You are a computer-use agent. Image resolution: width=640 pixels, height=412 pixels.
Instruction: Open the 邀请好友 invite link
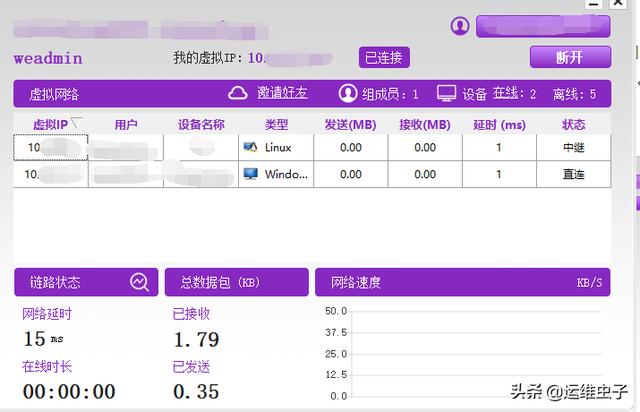click(282, 93)
